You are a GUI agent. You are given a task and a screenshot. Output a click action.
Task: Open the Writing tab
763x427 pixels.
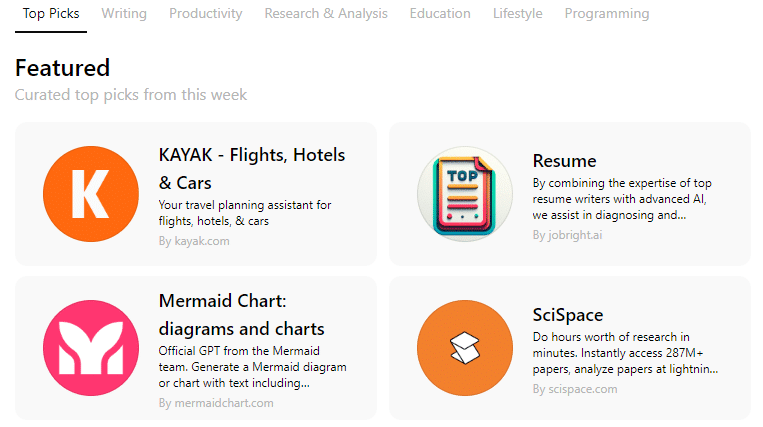pyautogui.click(x=124, y=14)
